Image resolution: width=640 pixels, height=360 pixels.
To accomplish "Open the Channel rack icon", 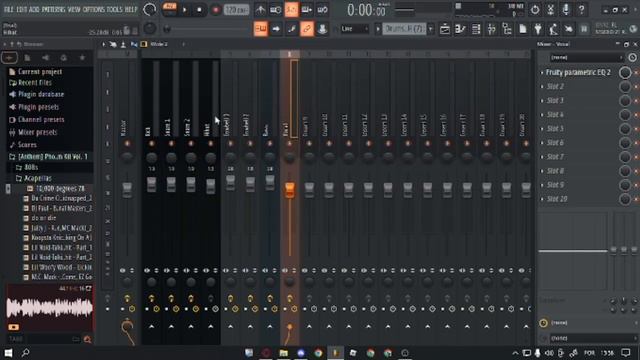I will 476,29.
